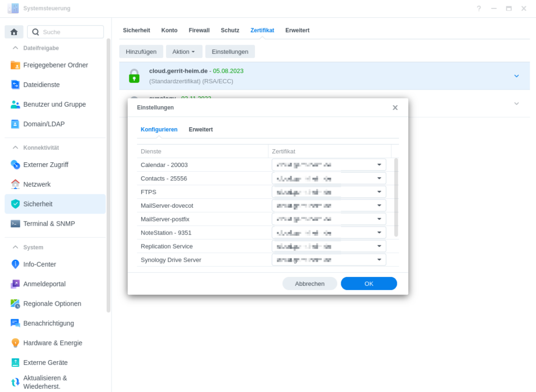The image size is (536, 392).
Task: Open certificate dropdown for FTPS
Action: (x=329, y=192)
